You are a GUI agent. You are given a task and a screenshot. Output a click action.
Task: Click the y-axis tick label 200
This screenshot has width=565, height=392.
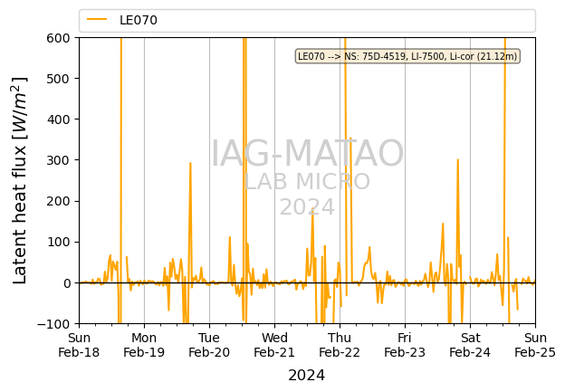[x=58, y=201]
